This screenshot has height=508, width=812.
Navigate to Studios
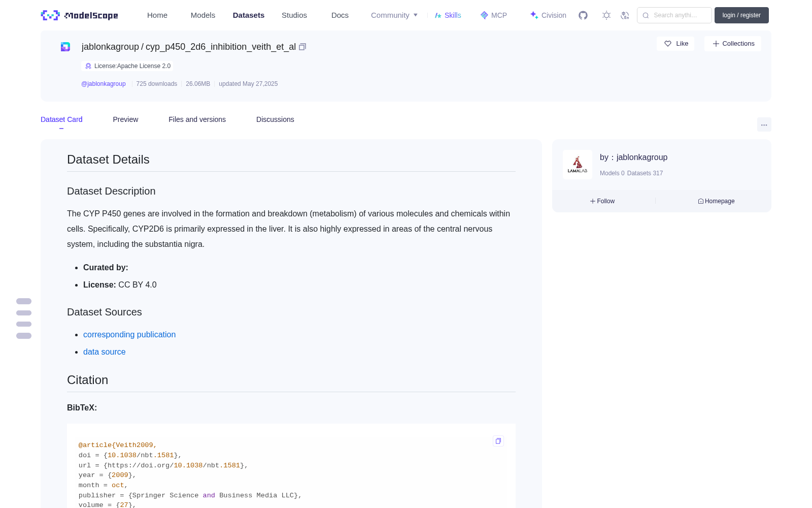294,15
